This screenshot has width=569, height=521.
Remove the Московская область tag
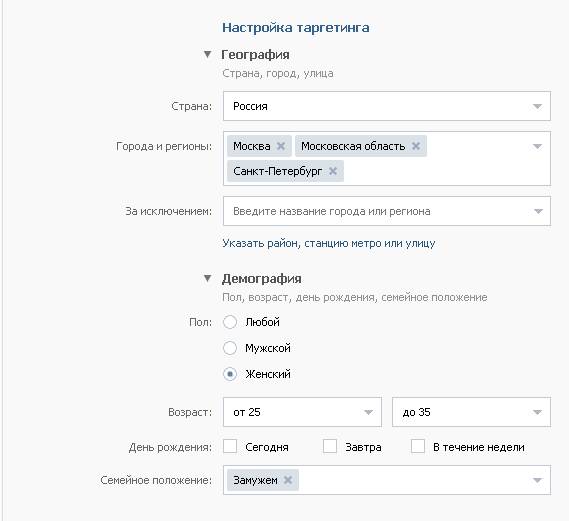click(416, 146)
